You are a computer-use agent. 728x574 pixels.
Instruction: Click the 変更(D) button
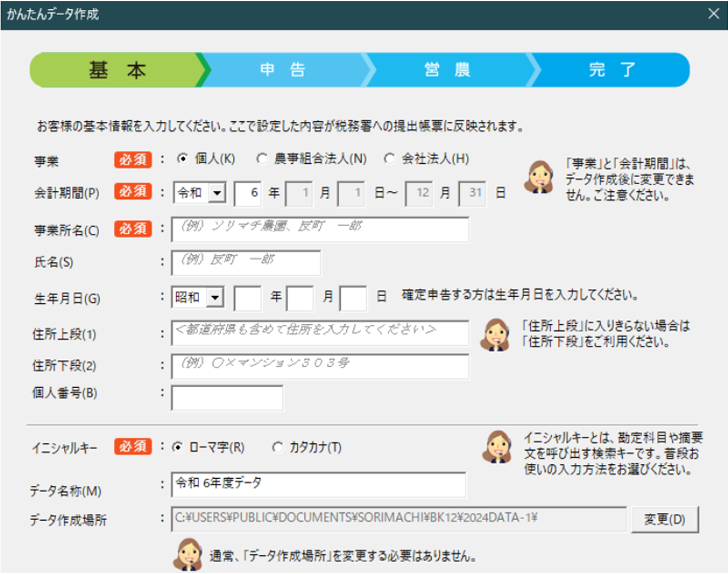(x=664, y=519)
